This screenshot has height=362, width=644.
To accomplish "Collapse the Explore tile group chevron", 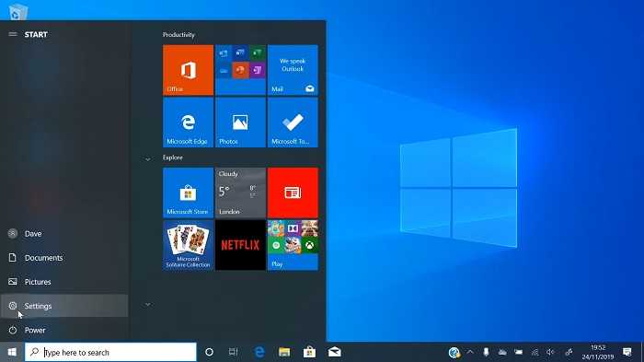I will pos(148,159).
